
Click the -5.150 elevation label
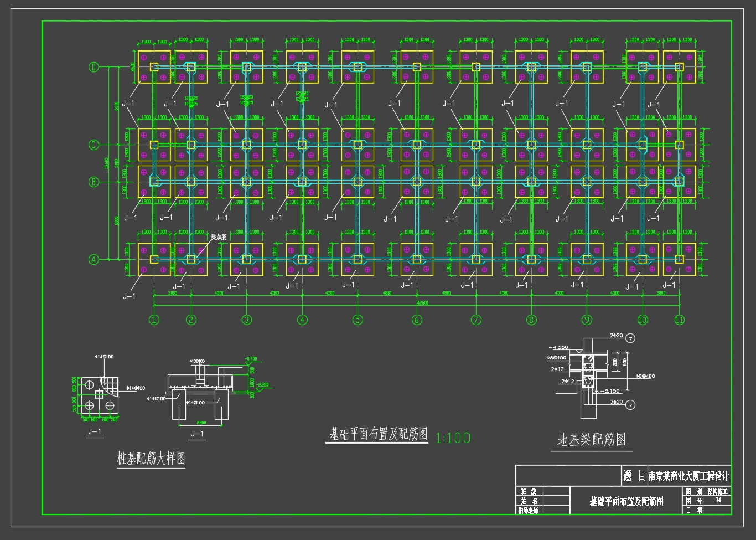click(x=612, y=391)
